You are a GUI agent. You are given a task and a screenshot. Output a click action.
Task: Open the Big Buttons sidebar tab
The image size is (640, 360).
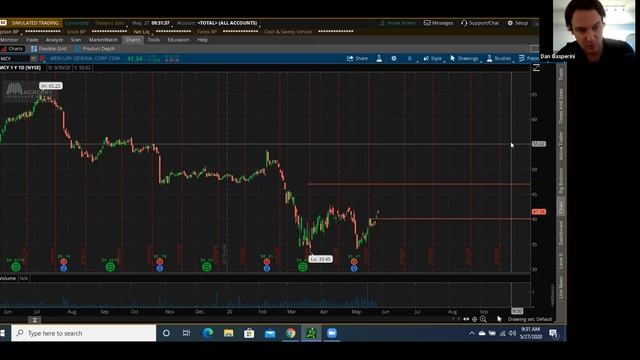[561, 181]
